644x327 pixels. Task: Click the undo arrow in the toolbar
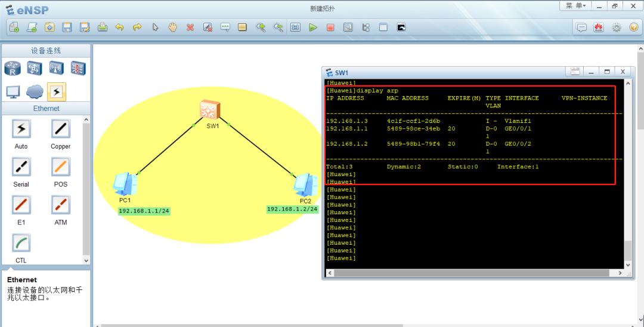coord(119,27)
